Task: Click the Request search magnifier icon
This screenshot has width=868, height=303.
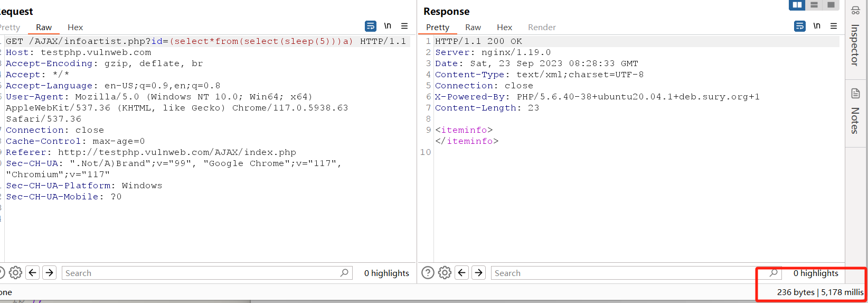Action: [345, 273]
